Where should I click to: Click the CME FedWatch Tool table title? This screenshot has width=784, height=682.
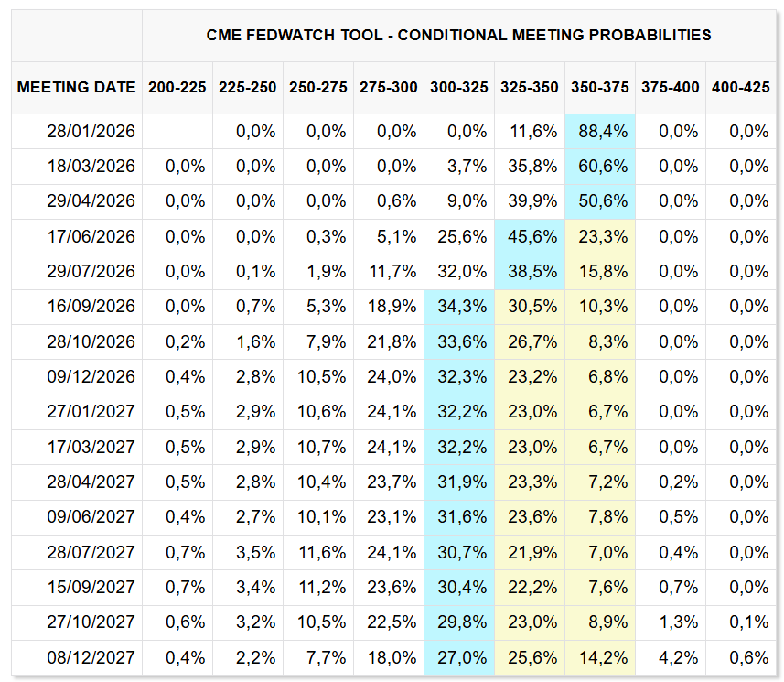pos(459,36)
